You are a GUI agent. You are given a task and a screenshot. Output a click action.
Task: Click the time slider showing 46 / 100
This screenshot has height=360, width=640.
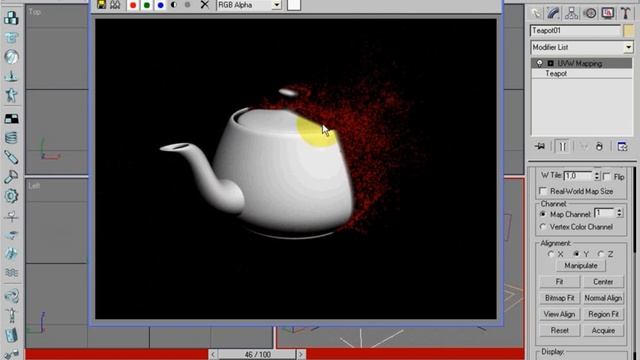pos(257,354)
